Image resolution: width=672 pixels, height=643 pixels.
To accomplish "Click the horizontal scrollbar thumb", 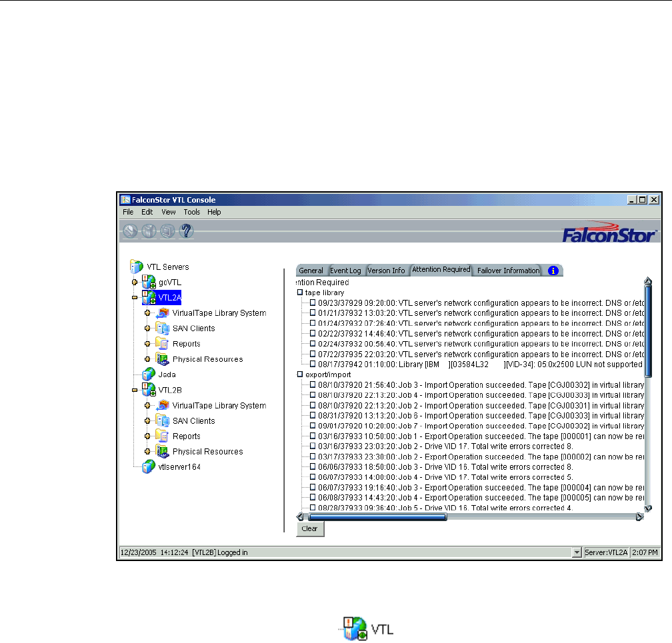I will [377, 517].
